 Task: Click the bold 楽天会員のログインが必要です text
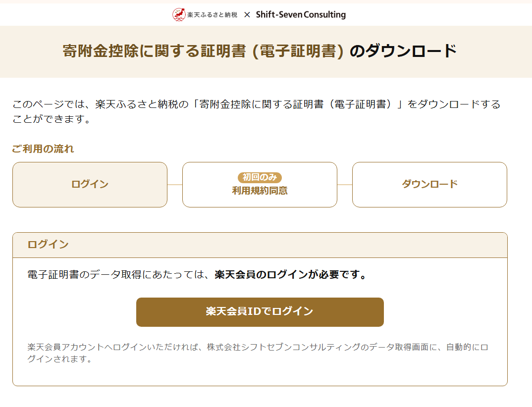(x=291, y=275)
